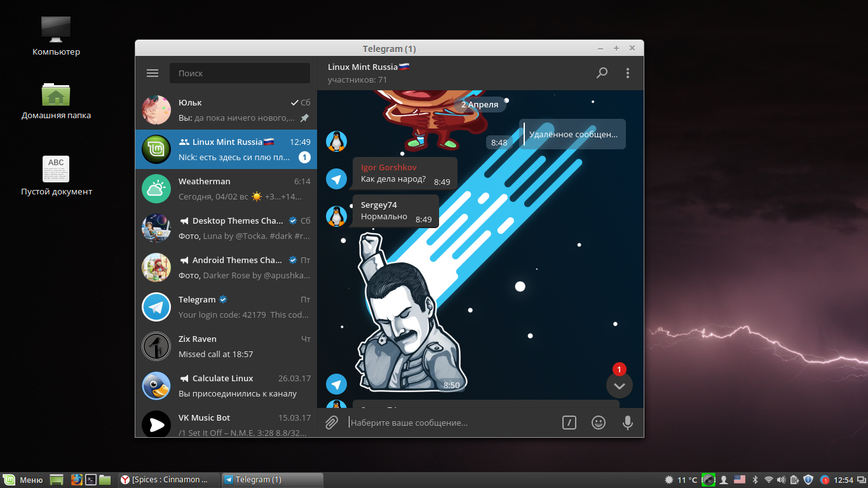Open the Компьютер desktop icon
The width and height of the screenshot is (868, 488).
point(56,36)
